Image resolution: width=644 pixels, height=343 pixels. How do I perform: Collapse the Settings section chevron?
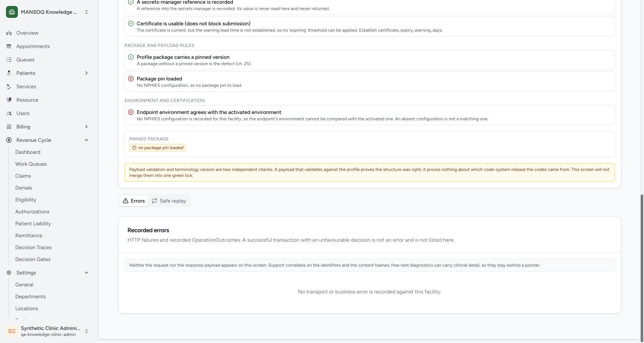(86, 273)
